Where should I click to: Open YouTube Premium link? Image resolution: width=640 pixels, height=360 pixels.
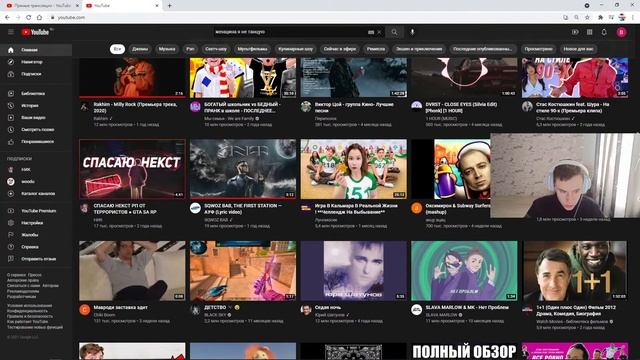tap(36, 211)
